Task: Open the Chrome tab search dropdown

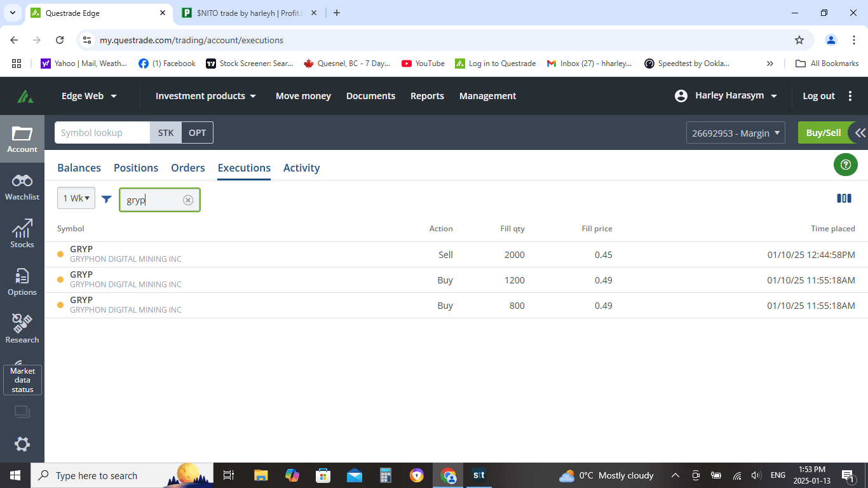Action: point(13,13)
